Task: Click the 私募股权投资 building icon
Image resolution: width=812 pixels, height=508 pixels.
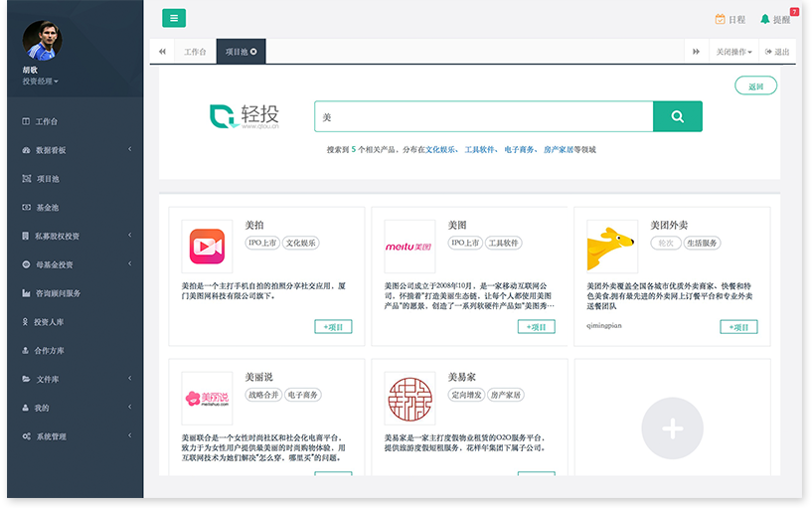Action: [x=26, y=236]
